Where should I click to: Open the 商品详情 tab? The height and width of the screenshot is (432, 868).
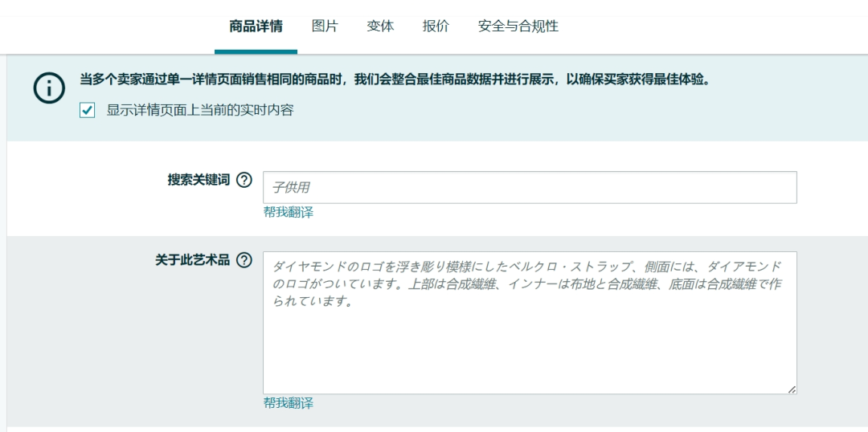(x=256, y=26)
